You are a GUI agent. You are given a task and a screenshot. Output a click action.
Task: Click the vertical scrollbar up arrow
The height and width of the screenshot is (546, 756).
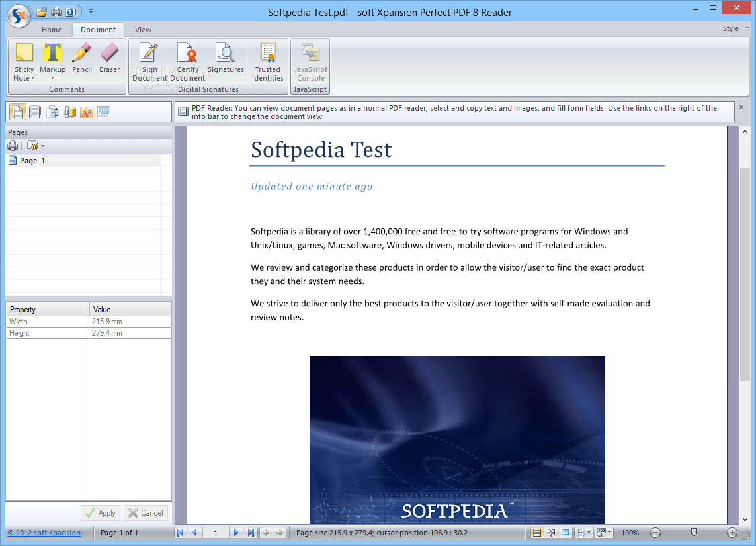pos(745,132)
